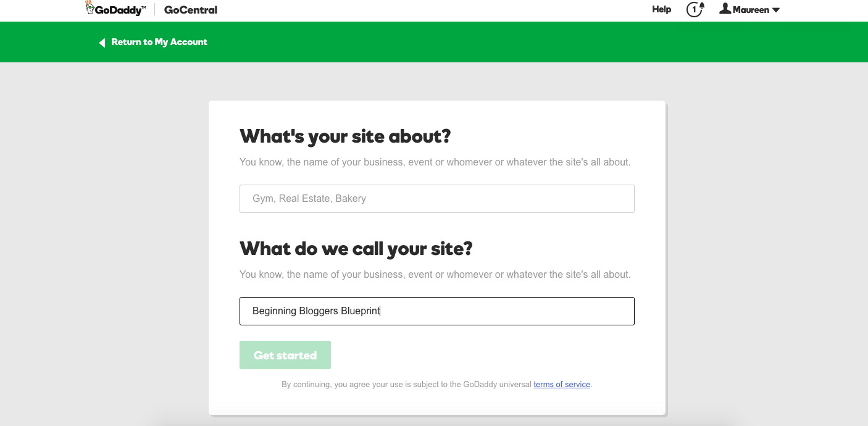The image size is (868, 426).
Task: Click the back arrow icon in green bar
Action: click(102, 43)
